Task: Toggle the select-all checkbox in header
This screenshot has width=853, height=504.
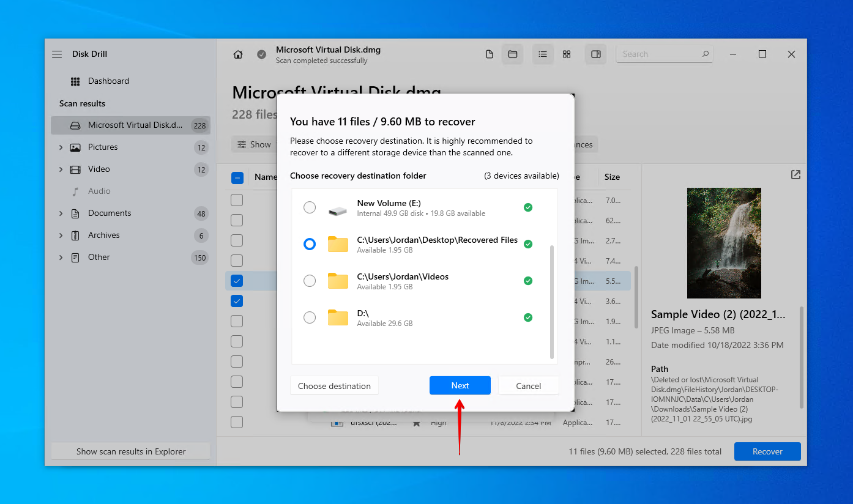Action: [x=237, y=178]
